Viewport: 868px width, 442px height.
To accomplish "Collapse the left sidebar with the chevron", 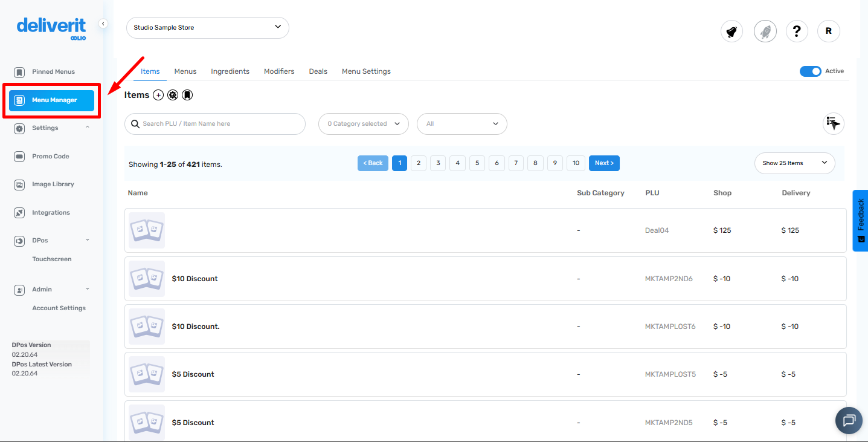I will click(103, 24).
